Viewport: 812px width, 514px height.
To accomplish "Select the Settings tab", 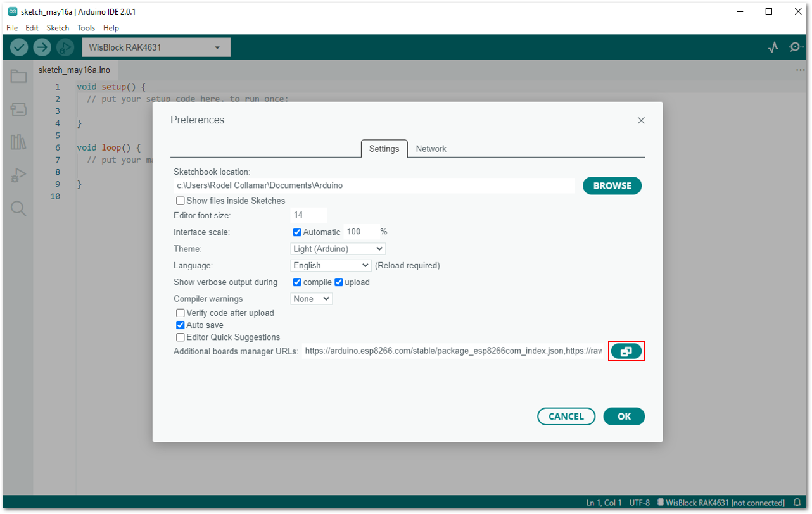I will pyautogui.click(x=384, y=149).
